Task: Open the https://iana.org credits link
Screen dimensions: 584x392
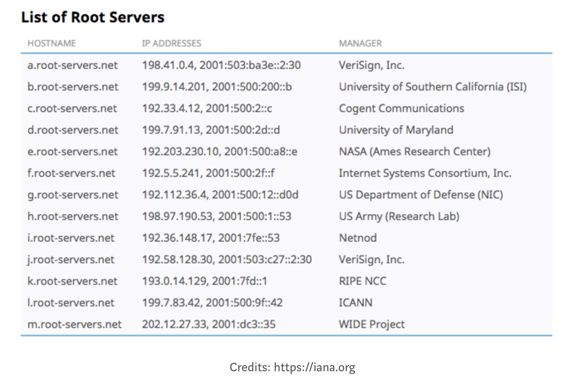Action: 314,367
